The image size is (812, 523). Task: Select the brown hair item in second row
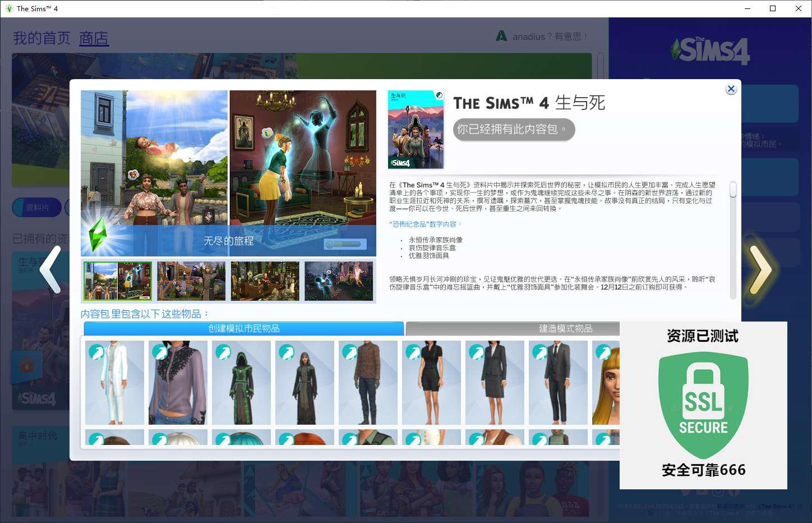114,437
